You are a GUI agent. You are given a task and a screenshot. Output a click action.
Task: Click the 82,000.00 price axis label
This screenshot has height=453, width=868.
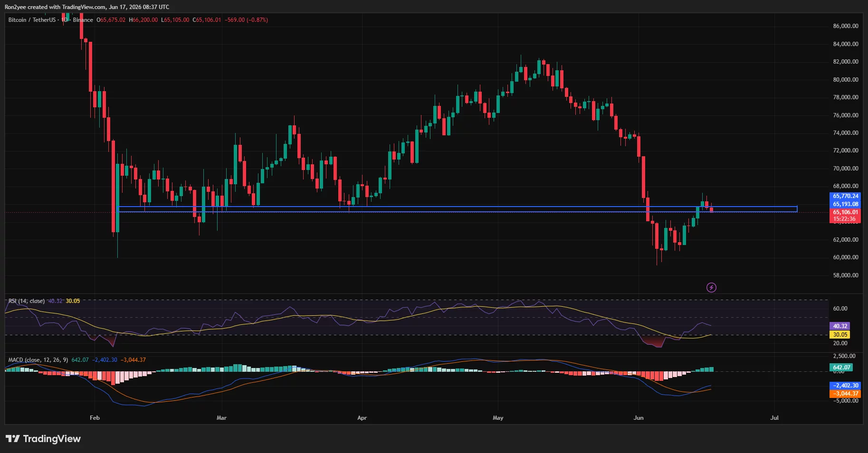click(x=846, y=62)
